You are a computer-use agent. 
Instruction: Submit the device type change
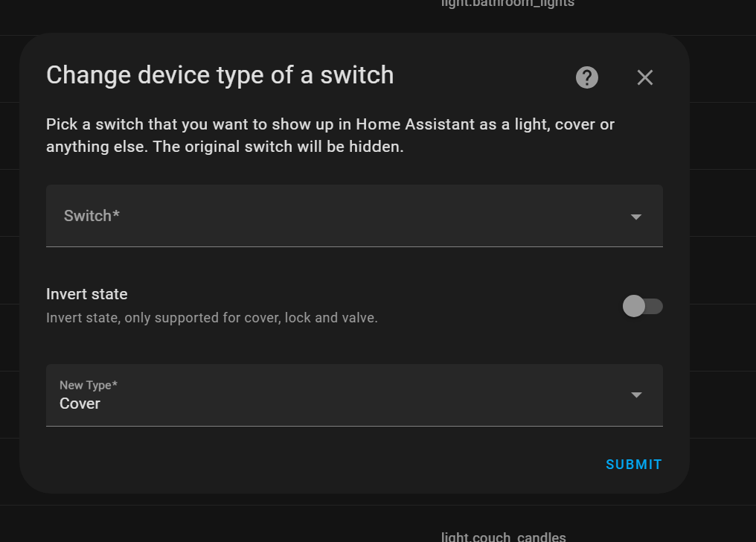tap(633, 464)
